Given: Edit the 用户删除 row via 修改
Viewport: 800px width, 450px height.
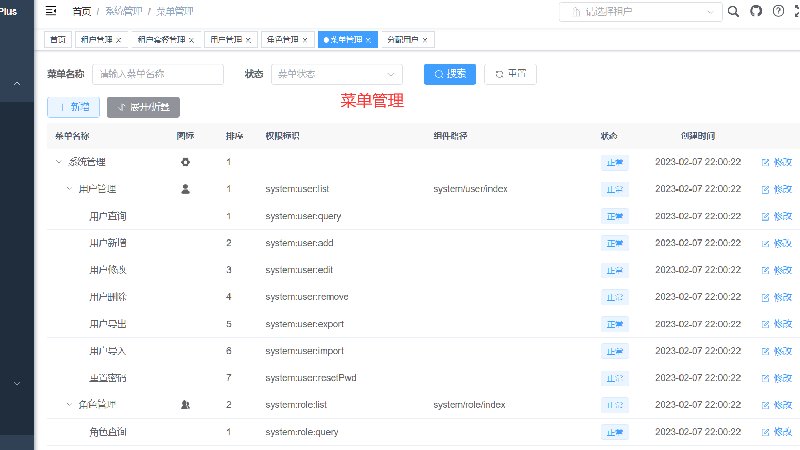Looking at the screenshot, I should click(777, 297).
